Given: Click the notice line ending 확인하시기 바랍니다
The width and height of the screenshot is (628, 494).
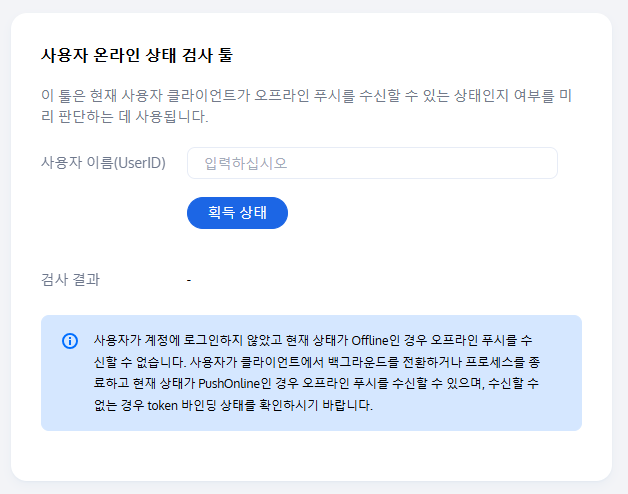Looking at the screenshot, I should click(233, 405).
